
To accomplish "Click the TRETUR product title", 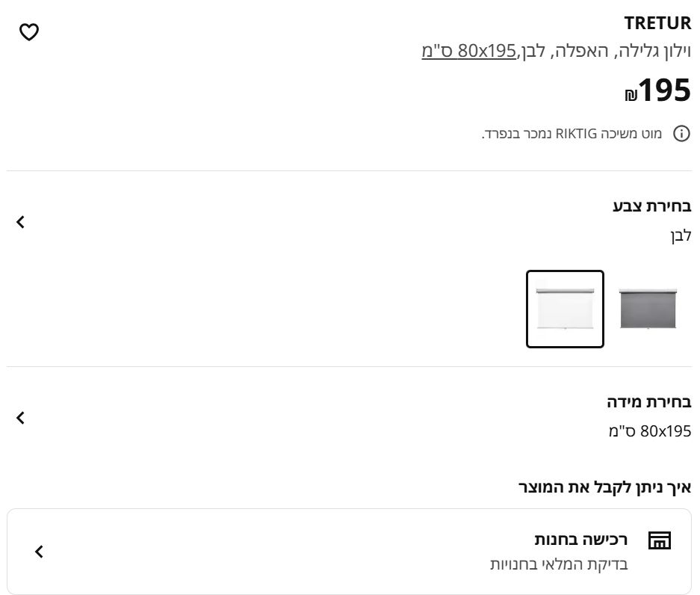I will [x=657, y=24].
